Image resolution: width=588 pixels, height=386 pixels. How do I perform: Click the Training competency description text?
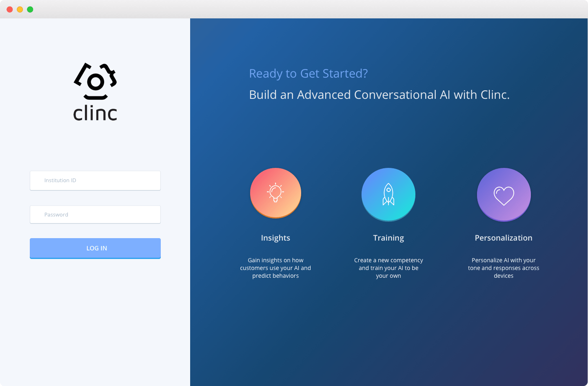click(388, 268)
